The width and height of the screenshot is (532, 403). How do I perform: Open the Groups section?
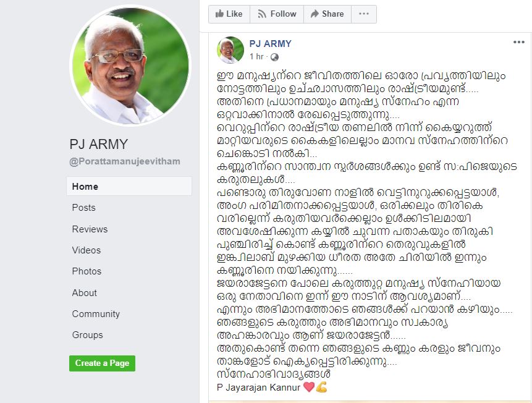tap(87, 335)
